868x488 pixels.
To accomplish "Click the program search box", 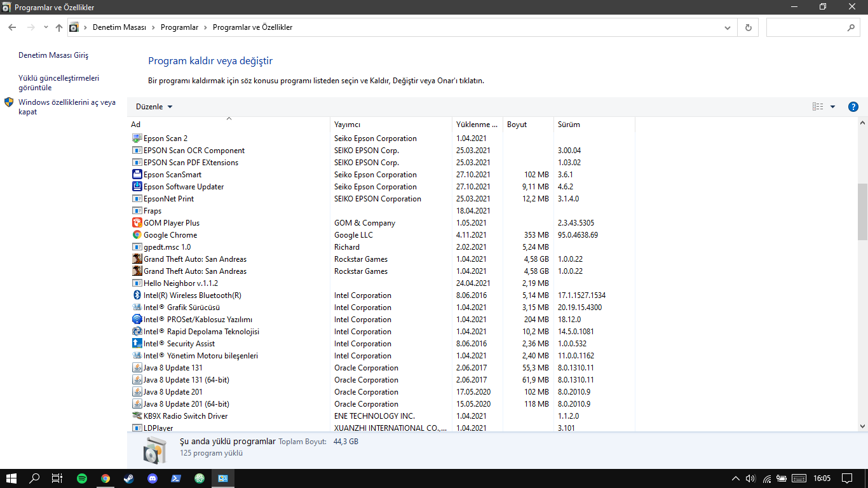I will pyautogui.click(x=813, y=28).
